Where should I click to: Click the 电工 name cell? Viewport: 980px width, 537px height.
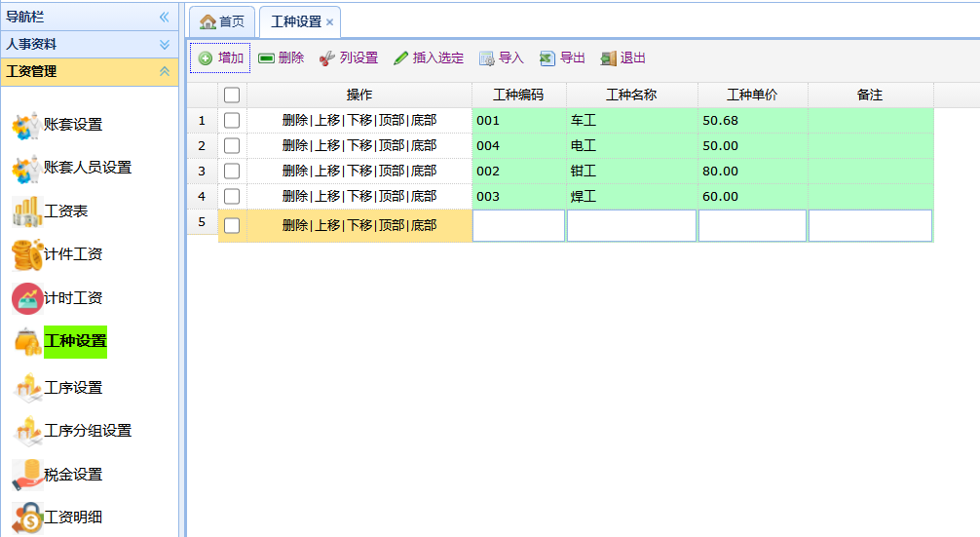(632, 145)
